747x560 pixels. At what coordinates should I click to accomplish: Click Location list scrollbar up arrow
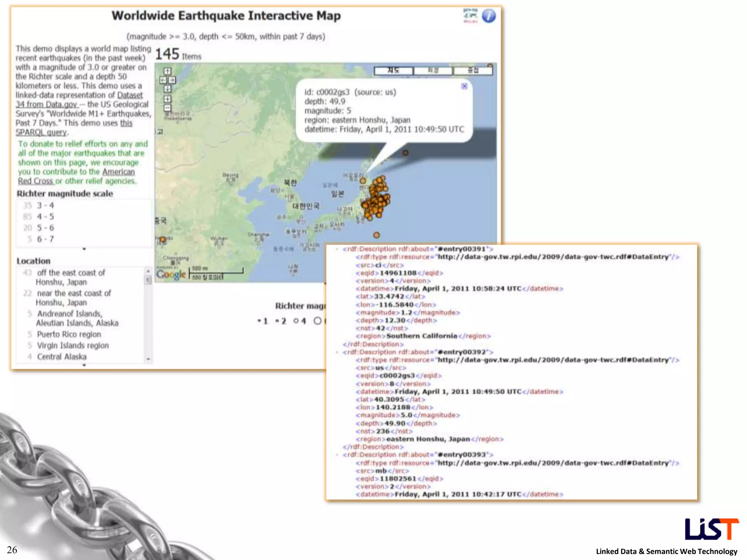coord(148,271)
